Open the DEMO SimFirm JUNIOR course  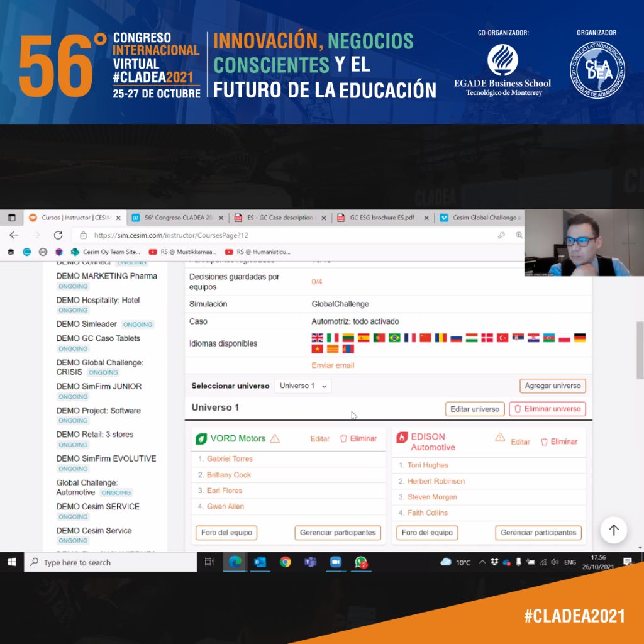99,387
